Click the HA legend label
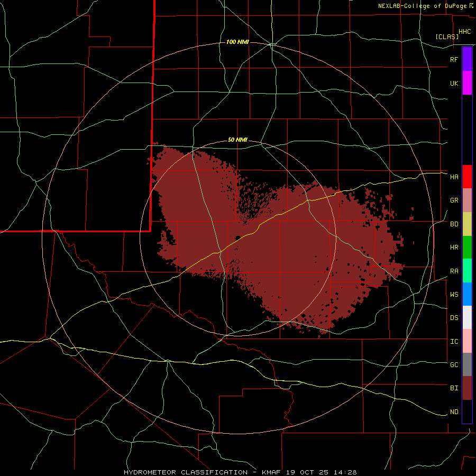476x476 pixels. tap(454, 177)
